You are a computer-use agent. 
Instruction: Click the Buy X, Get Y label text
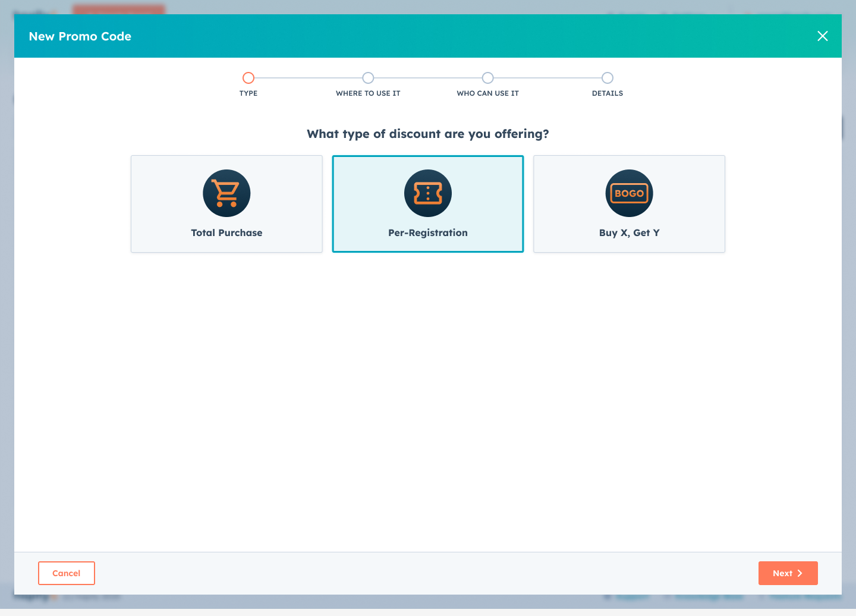[630, 233]
